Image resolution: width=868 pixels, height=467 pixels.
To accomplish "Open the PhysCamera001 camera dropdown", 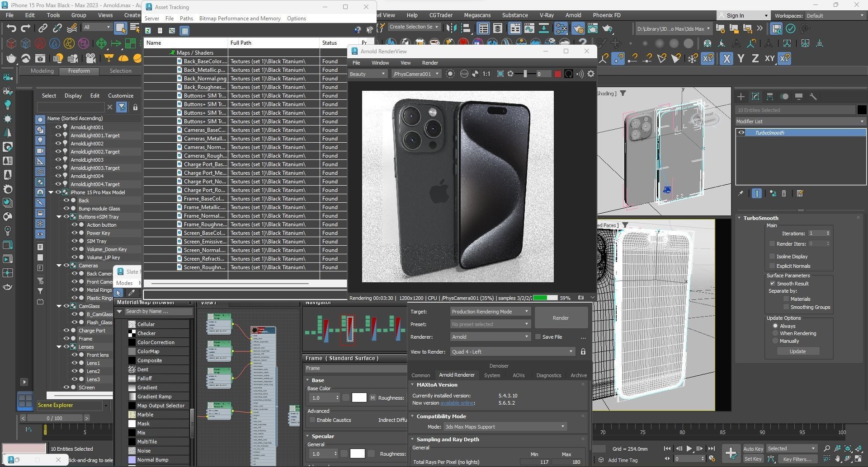I will tap(415, 74).
